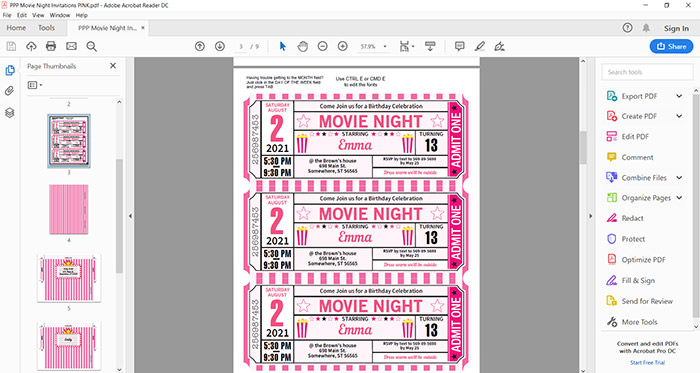Open the notifications bell

[646, 28]
